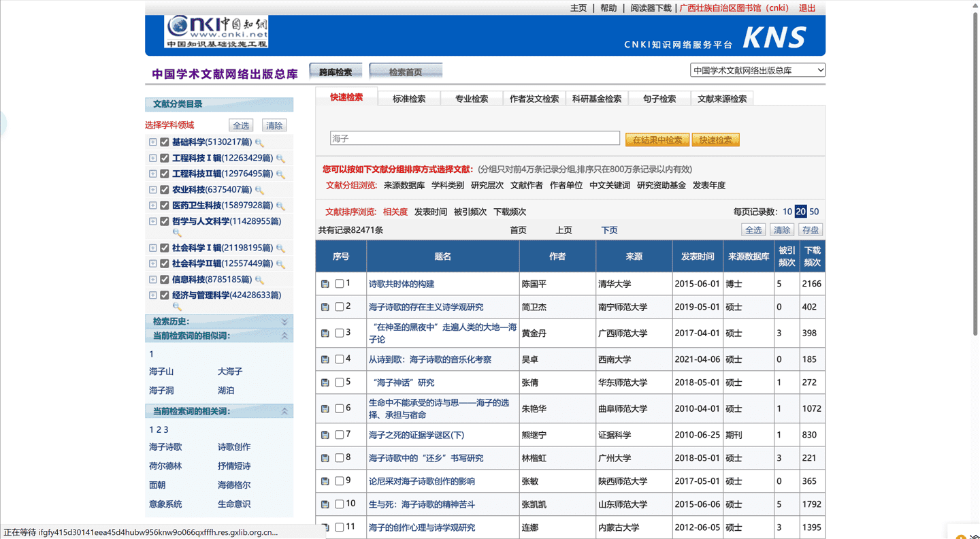Click the magnifier icon next to 工程科技 I 辑
Image resolution: width=980 pixels, height=539 pixels.
[x=280, y=159]
